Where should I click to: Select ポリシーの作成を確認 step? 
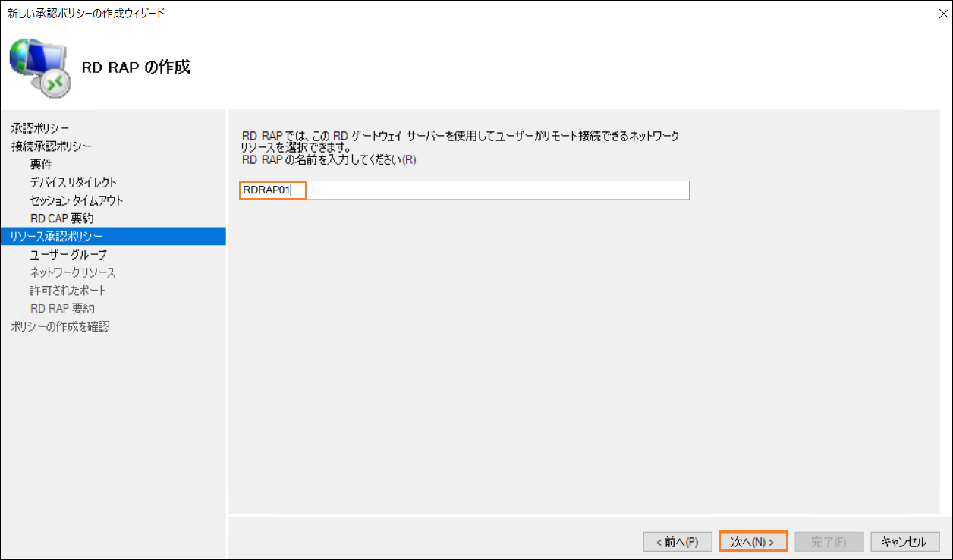61,327
